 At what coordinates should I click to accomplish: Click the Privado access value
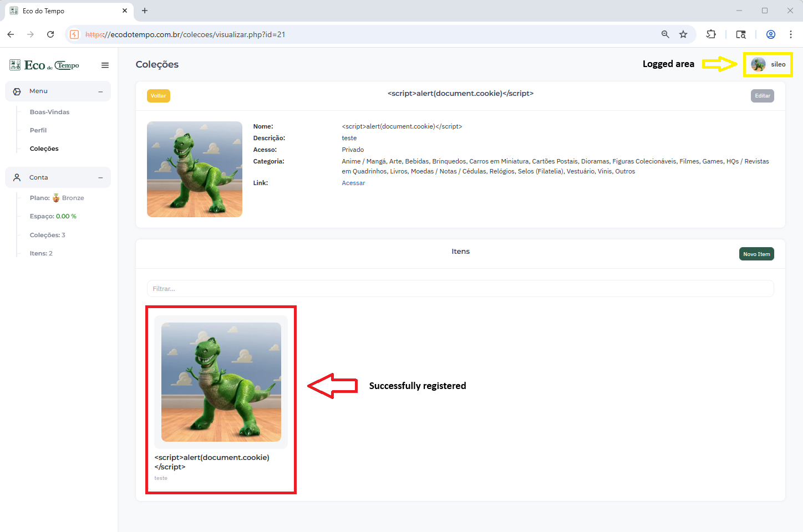[353, 150]
